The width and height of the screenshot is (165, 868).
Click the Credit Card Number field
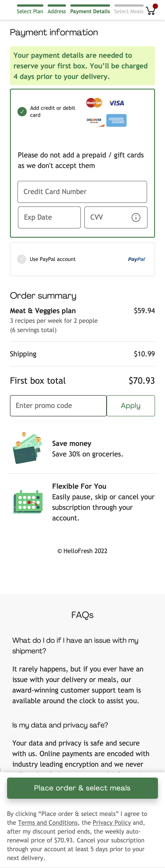[x=82, y=192]
